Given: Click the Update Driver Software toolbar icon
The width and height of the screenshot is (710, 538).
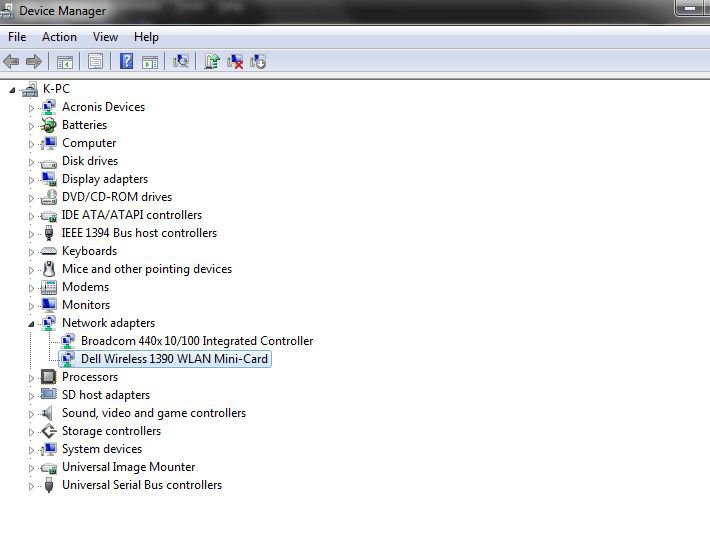Looking at the screenshot, I should click(211, 61).
